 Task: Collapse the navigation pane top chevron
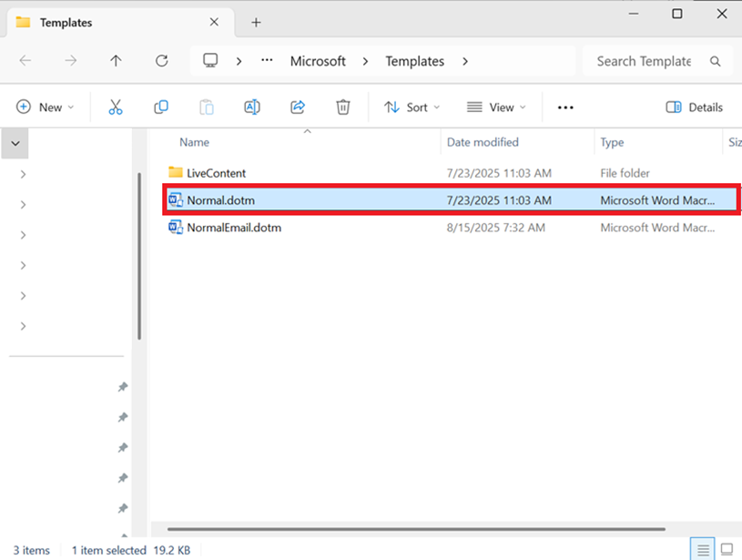(x=15, y=143)
